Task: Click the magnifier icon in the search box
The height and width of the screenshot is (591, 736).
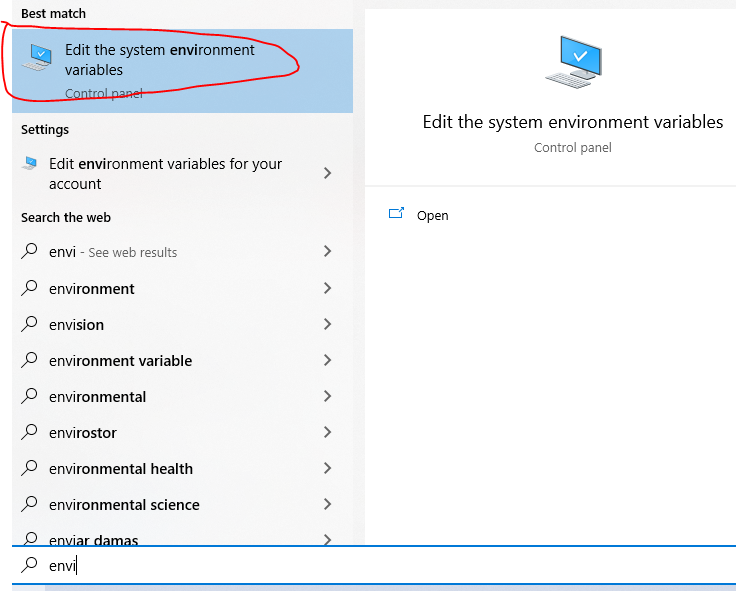Action: [x=29, y=564]
